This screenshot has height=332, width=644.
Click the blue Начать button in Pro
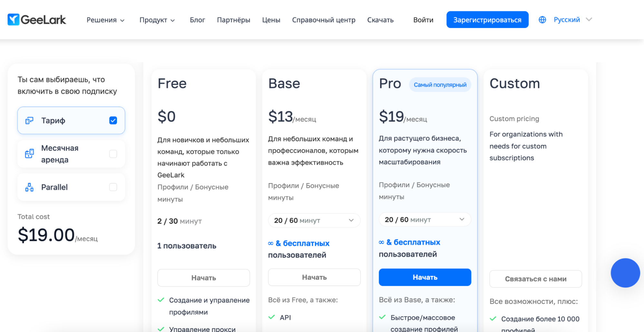point(425,277)
